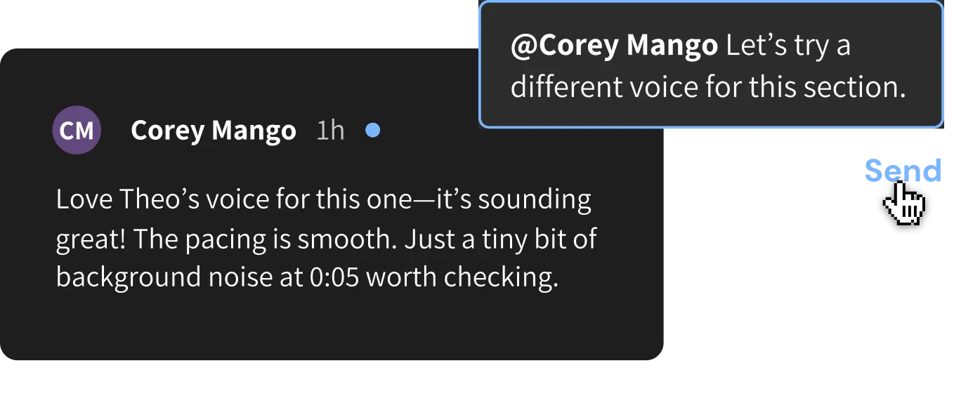Click the 0:05 time reference in comment
Viewport: 980px width, 396px height.
334,277
